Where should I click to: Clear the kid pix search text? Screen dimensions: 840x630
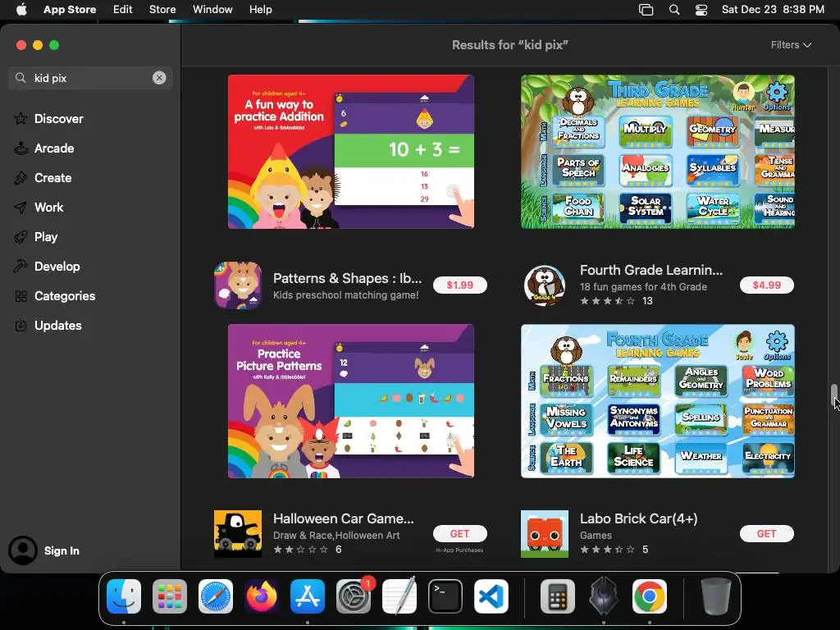[159, 78]
